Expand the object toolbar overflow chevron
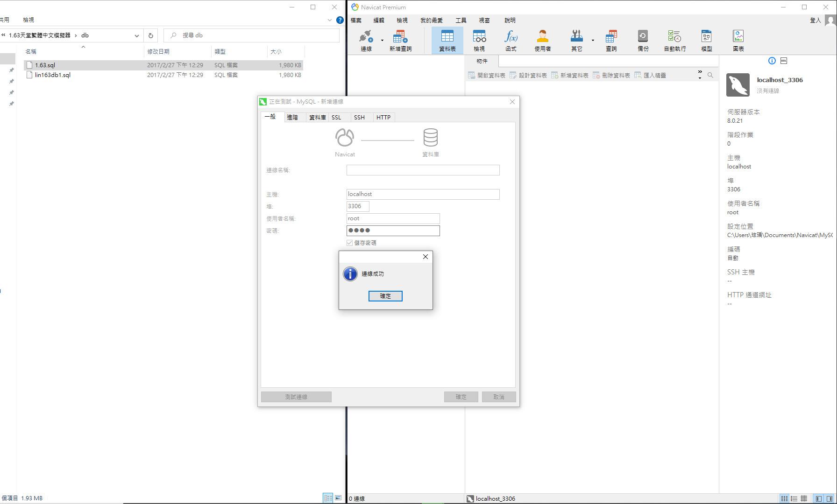The image size is (837, 504). 700,74
